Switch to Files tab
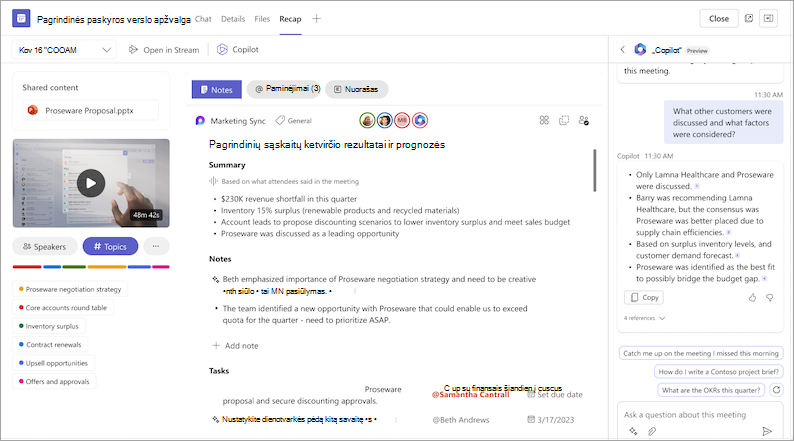 (x=262, y=19)
